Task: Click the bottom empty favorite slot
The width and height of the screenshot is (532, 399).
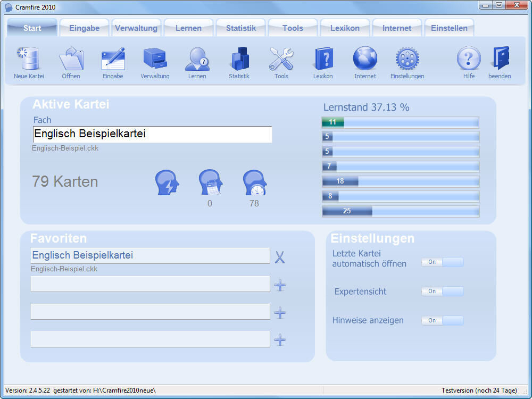Action: (151, 339)
